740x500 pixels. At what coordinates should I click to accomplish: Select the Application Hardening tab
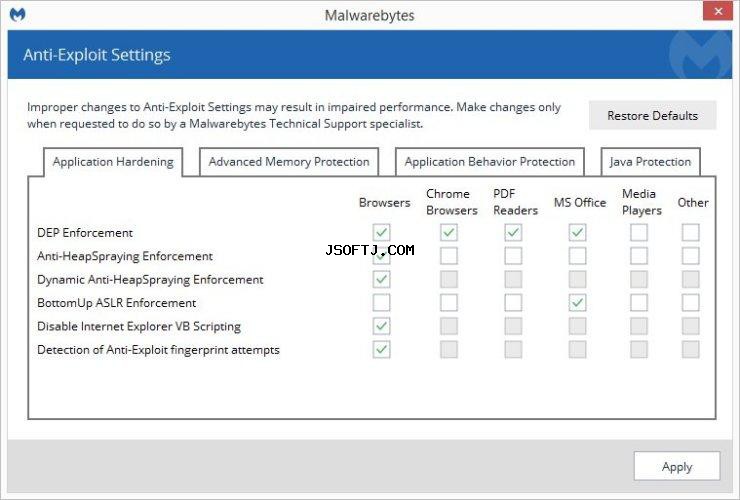pos(113,162)
